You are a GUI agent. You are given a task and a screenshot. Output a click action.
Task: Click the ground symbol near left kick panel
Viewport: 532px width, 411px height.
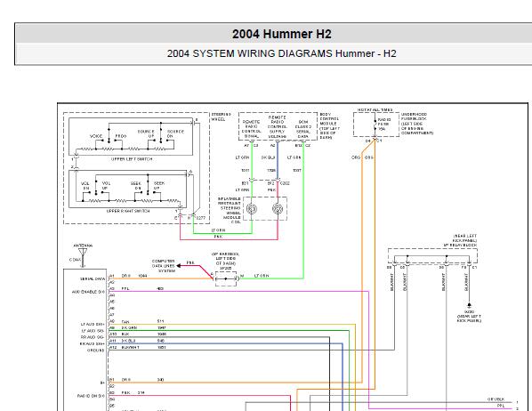click(469, 305)
